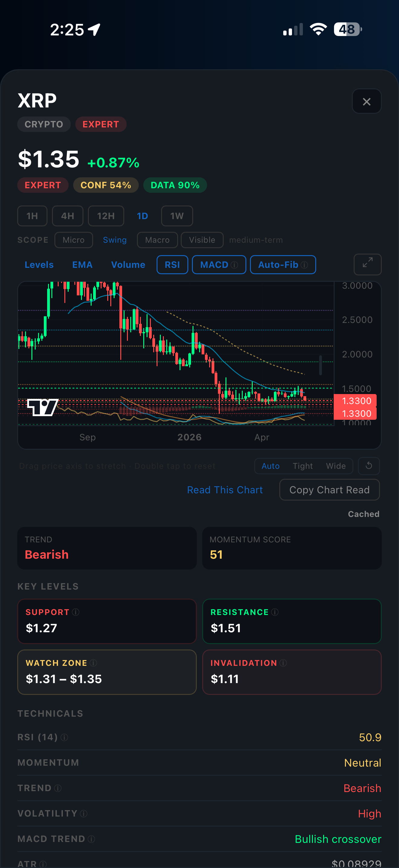Open Read This Chart link

tap(225, 490)
